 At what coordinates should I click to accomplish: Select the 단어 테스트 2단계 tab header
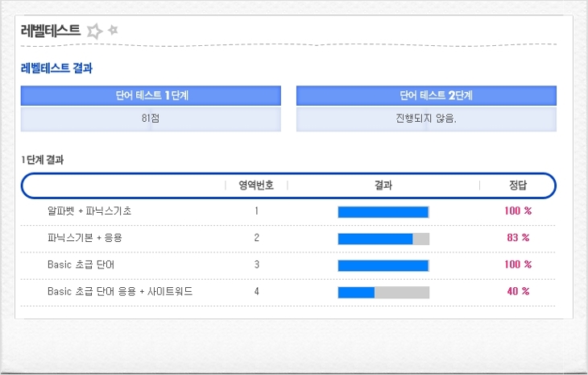tap(426, 95)
